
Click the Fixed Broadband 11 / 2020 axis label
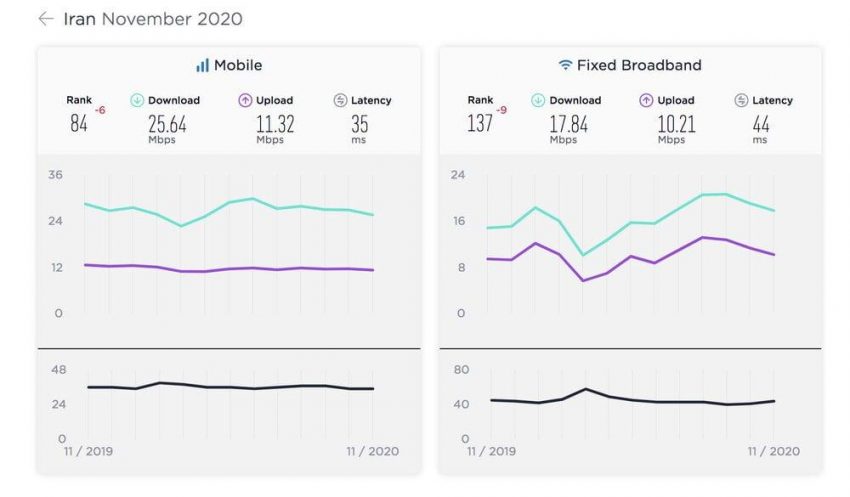[x=774, y=452]
